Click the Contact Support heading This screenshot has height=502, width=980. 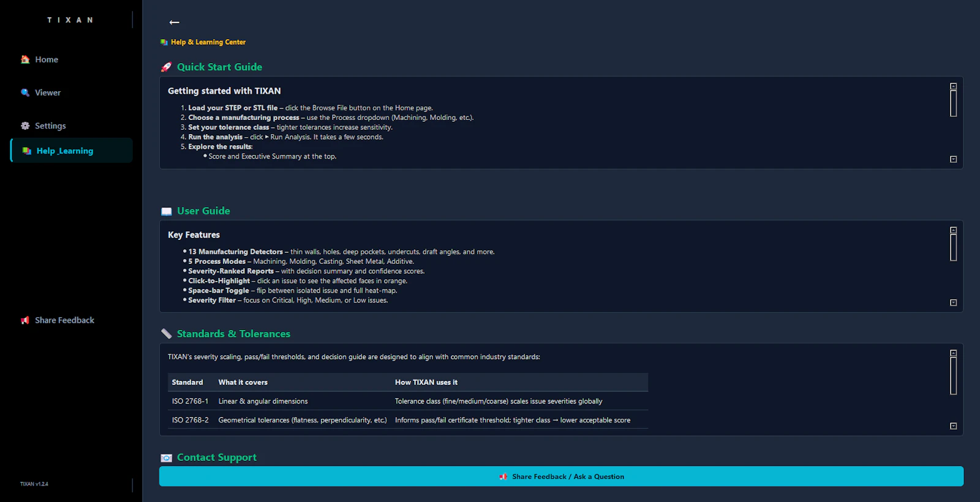click(217, 457)
